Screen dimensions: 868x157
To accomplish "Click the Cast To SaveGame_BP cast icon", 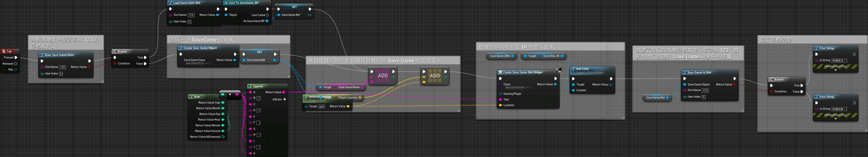I will point(226,3).
